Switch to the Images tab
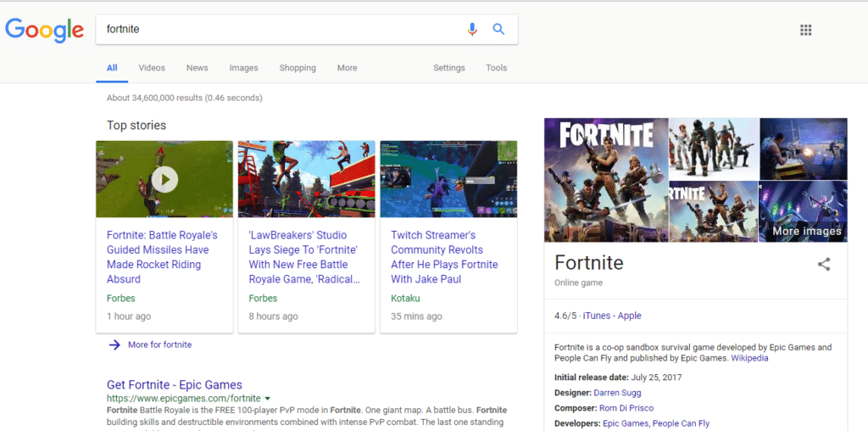Image resolution: width=868 pixels, height=431 pixels. [243, 68]
